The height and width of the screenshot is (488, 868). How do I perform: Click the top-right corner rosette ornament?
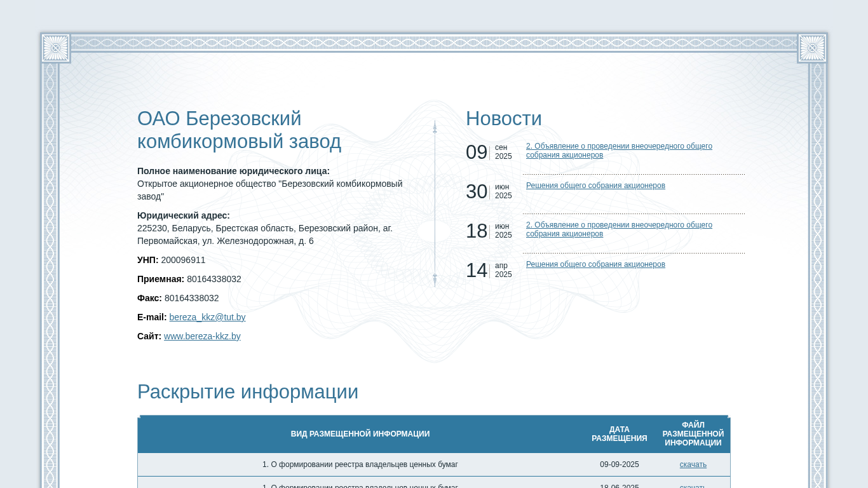(812, 48)
